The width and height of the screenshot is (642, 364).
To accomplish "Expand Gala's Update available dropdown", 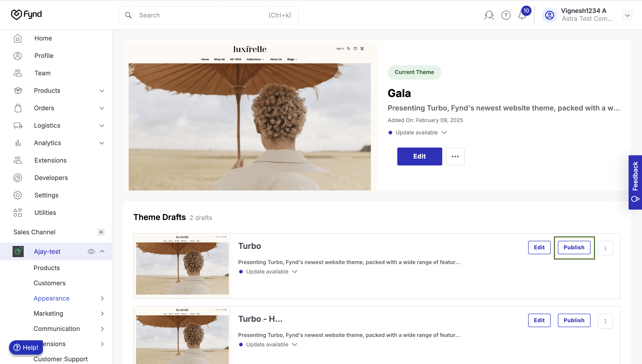I will tap(444, 133).
